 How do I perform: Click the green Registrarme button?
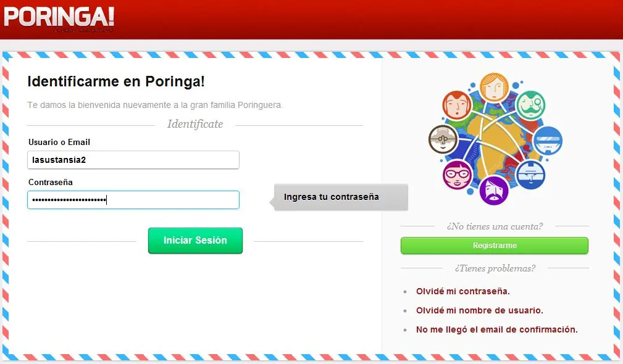495,246
